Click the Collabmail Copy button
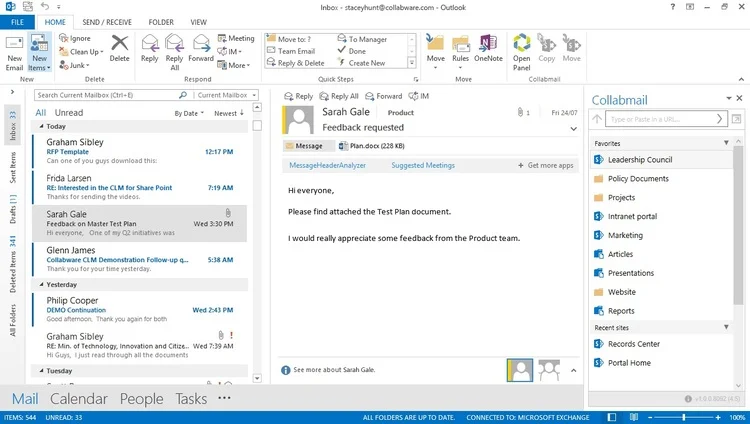This screenshot has height=424, width=750. coord(546,48)
